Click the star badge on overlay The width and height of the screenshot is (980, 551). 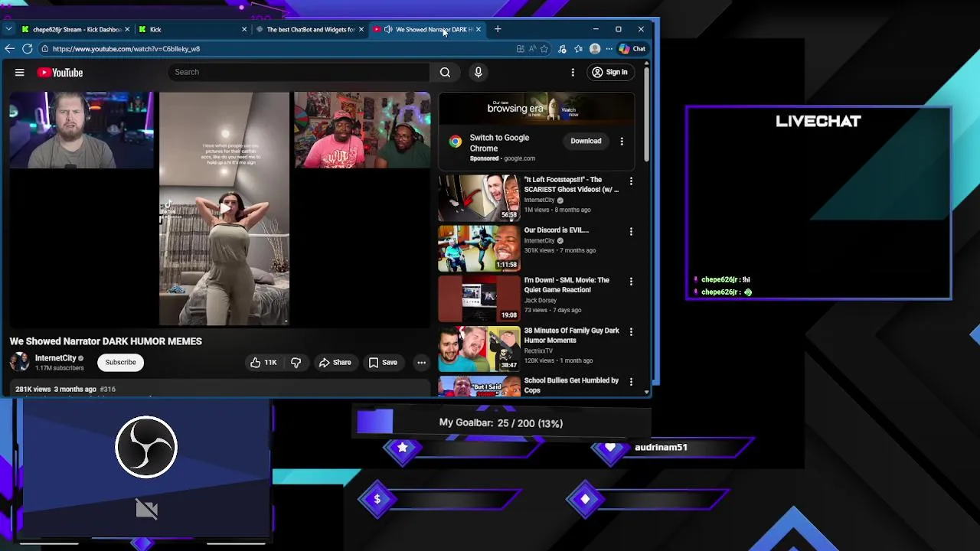tap(403, 448)
